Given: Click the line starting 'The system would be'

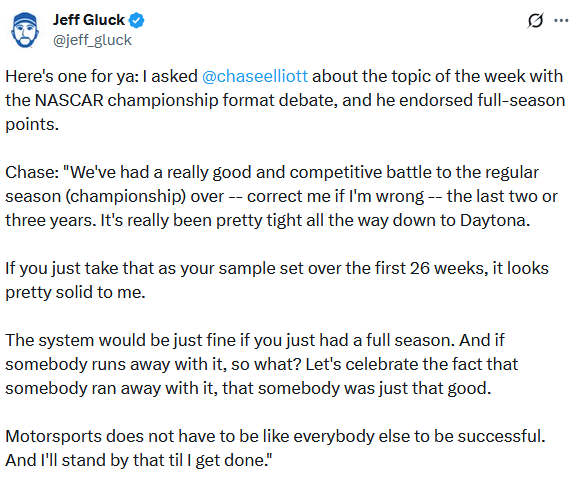Looking at the screenshot, I should click(x=255, y=340).
